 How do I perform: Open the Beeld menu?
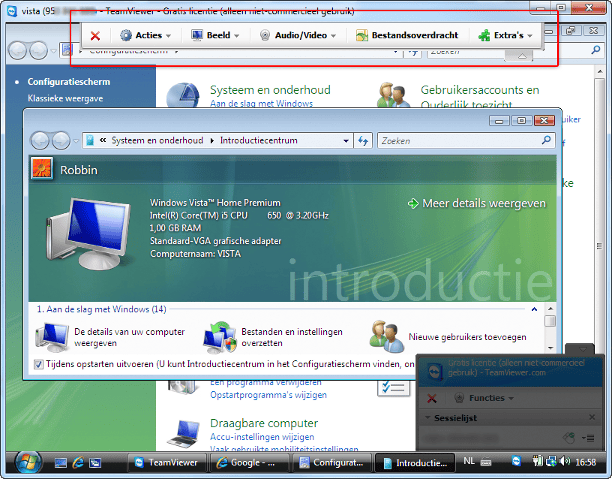(x=215, y=36)
